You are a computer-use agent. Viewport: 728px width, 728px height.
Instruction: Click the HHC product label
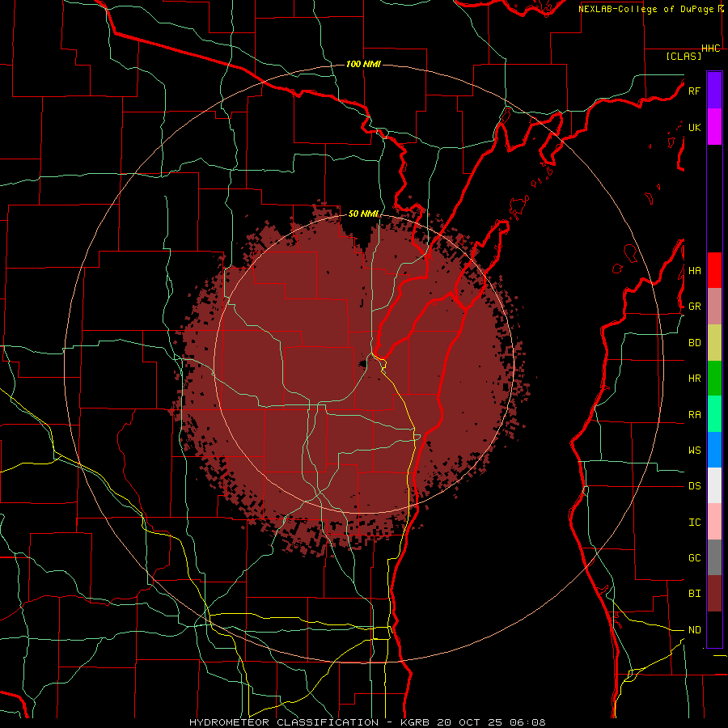point(711,49)
